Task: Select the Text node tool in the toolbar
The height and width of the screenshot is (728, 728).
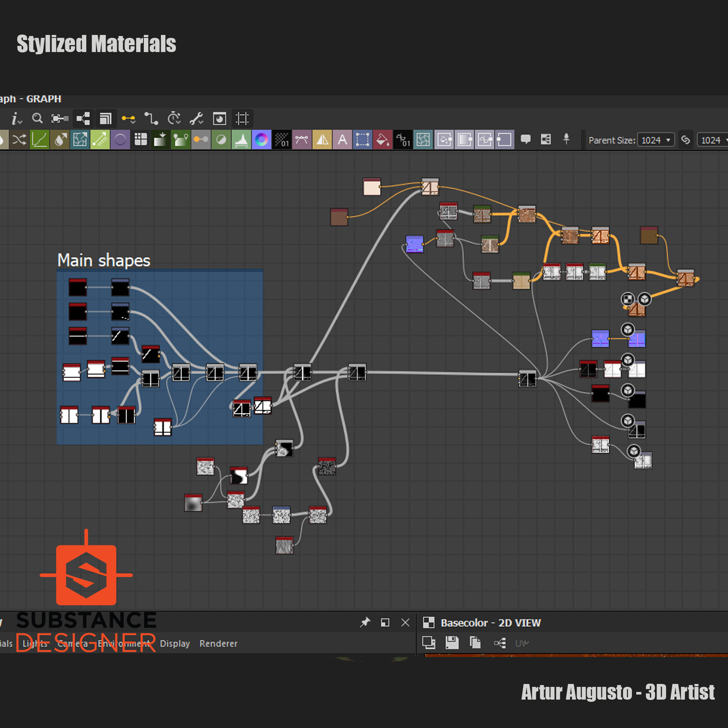Action: (x=343, y=138)
